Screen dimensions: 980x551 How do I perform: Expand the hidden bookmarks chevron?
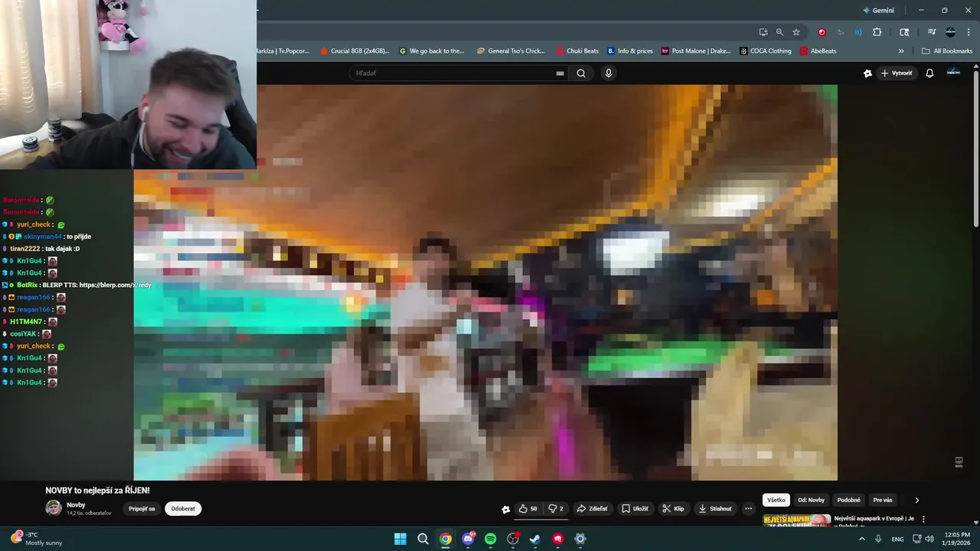tap(901, 51)
